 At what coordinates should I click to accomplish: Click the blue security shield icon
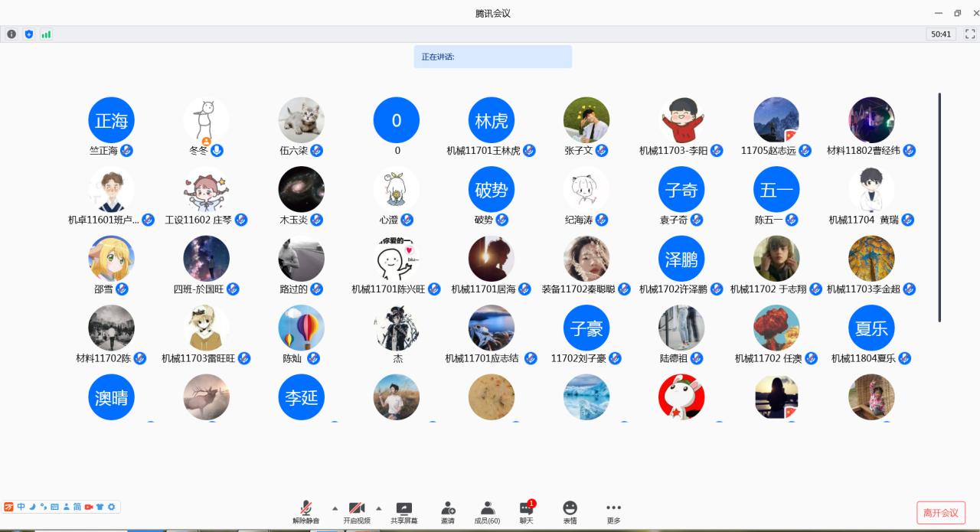[x=29, y=34]
